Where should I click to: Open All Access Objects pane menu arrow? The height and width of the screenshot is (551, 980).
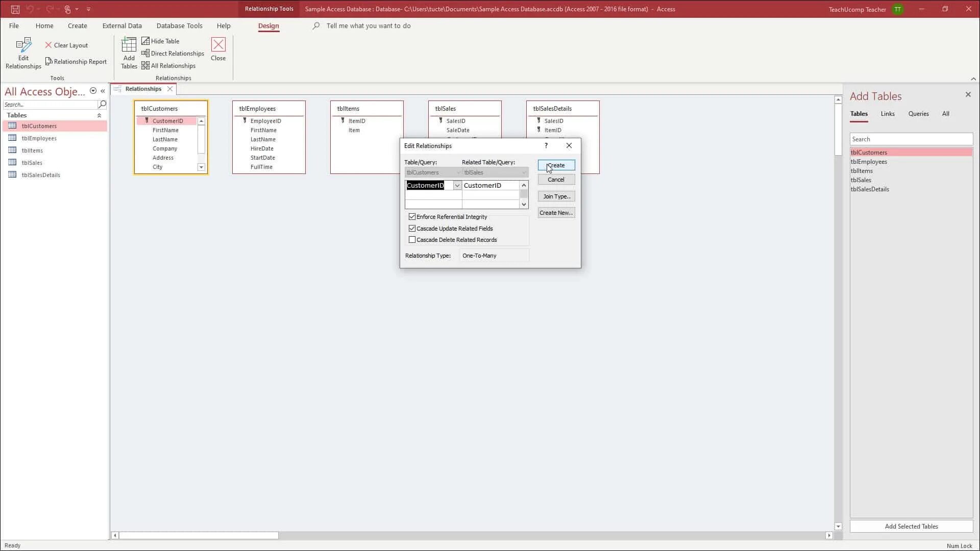click(93, 91)
